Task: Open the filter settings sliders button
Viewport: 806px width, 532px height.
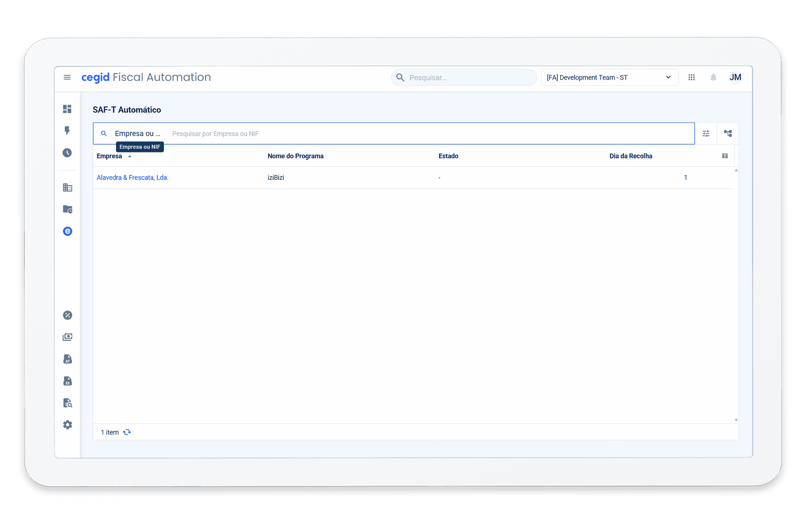Action: tap(706, 133)
